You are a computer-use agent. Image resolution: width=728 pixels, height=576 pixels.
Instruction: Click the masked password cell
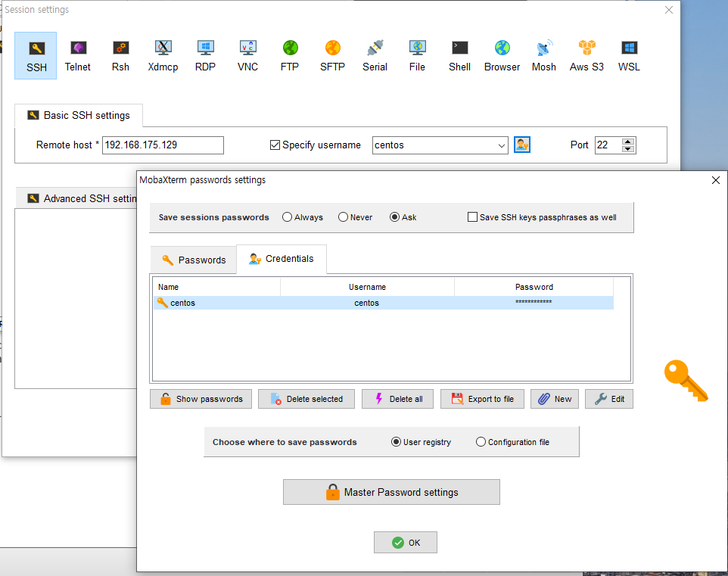534,303
